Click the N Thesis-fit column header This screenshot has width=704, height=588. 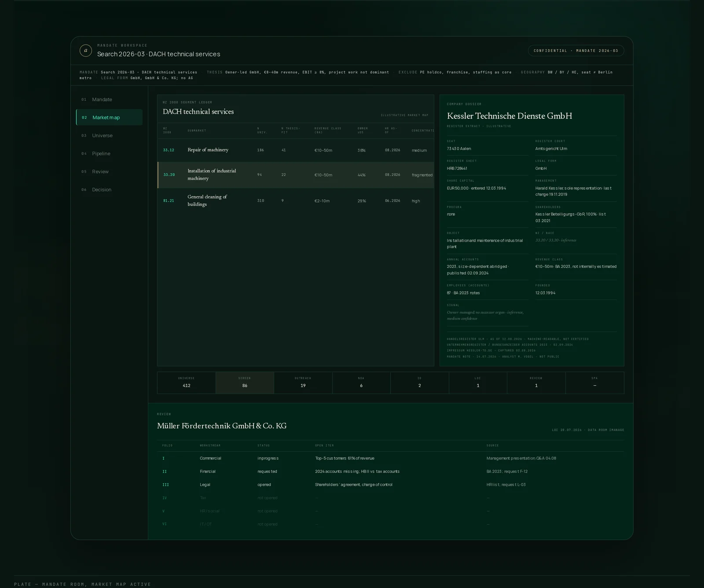[290, 130]
